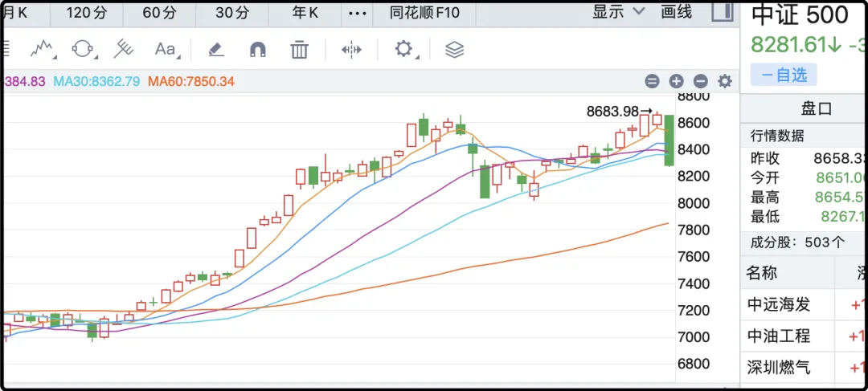This screenshot has height=391, width=868.
Task: Open 中远海发 in the constituents list
Action: [779, 305]
